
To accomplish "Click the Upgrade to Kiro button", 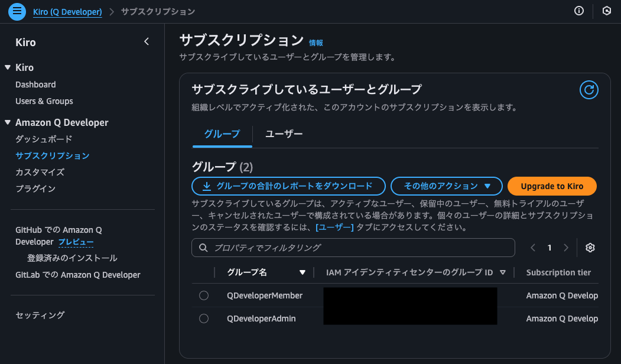I will [x=552, y=186].
